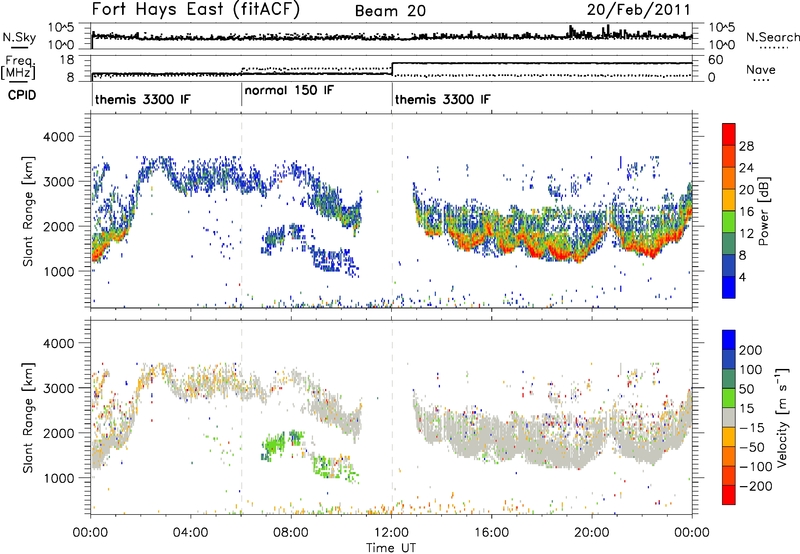Click the blue top segment of Velocity colorbar

[x=729, y=340]
